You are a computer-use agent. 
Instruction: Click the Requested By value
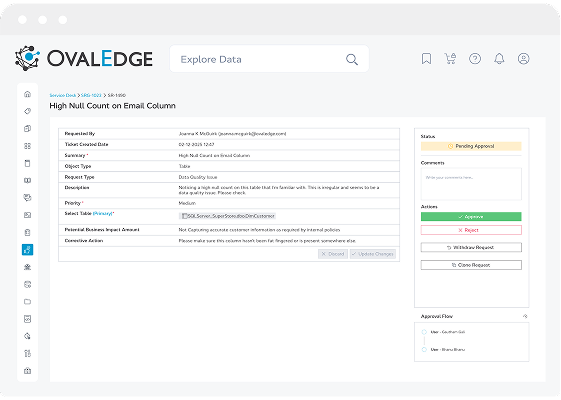pyautogui.click(x=233, y=134)
